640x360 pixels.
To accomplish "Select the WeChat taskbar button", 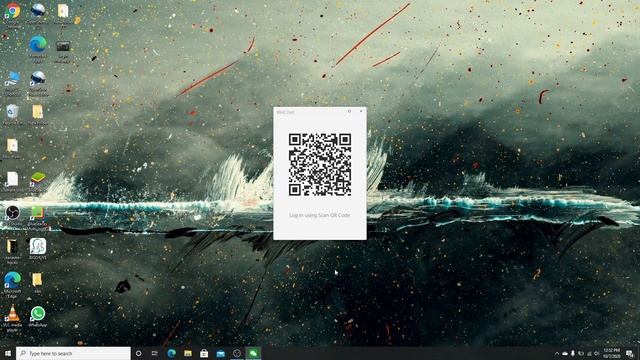I will pyautogui.click(x=253, y=353).
